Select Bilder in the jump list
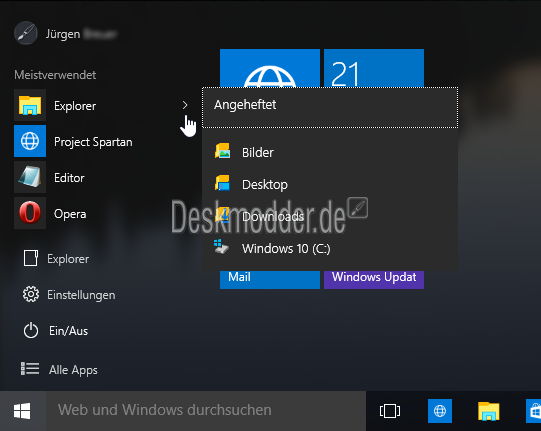The image size is (541, 431). pyautogui.click(x=330, y=152)
